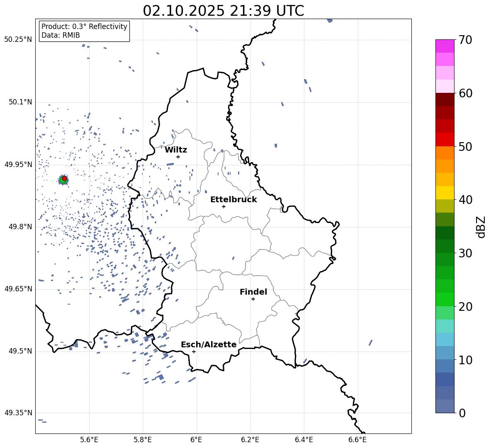Click the Findel location cross marker
The height and width of the screenshot is (448, 491).
coord(253,299)
